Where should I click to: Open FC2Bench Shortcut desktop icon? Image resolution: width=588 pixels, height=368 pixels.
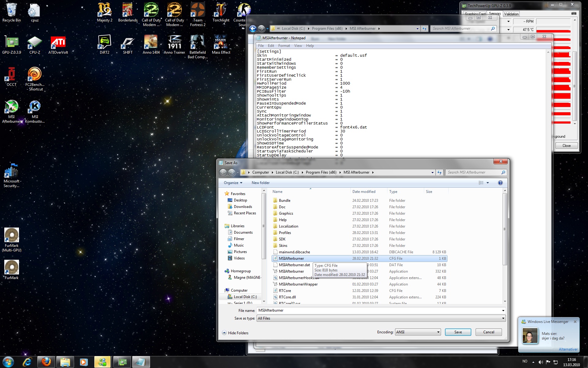coord(35,79)
